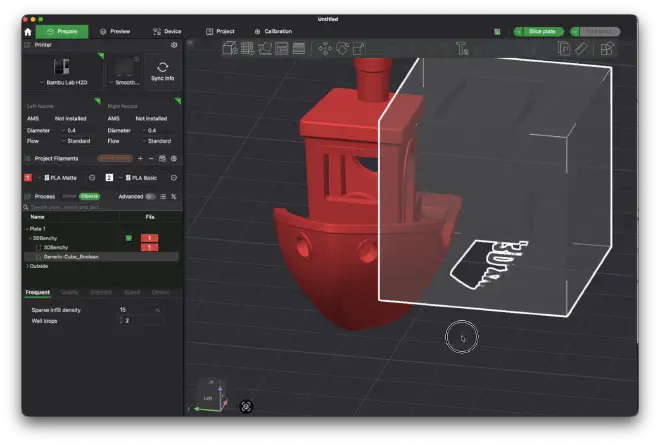Open the Prepare tab
Viewport: 660px width, 445px height.
(62, 32)
